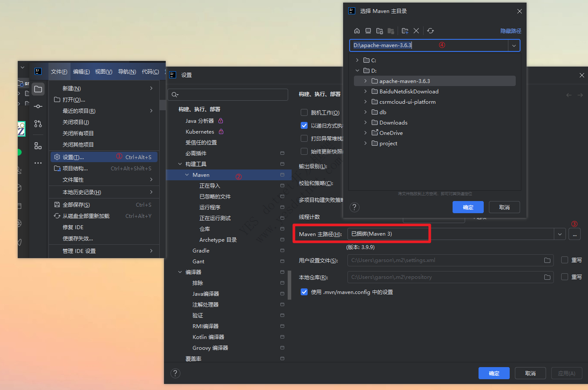Viewport: 588px width, 390px height.
Task: Open the Structure tool window icon
Action: pyautogui.click(x=38, y=146)
